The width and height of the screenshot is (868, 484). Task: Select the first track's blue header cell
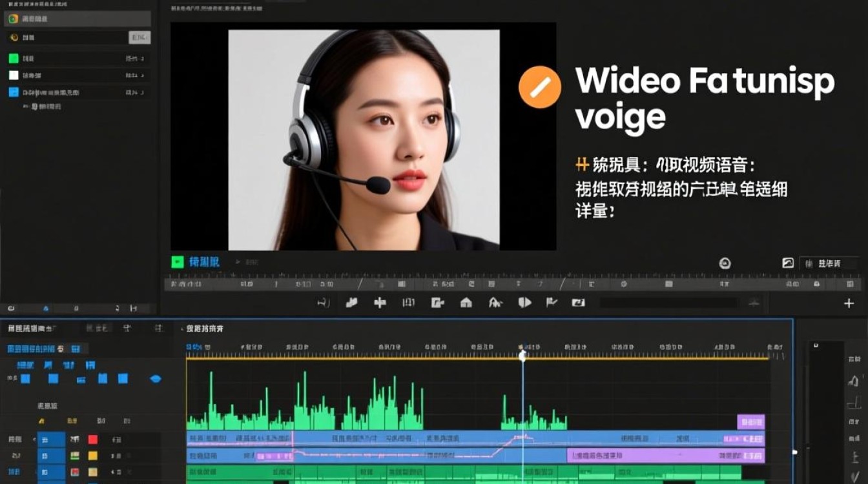tap(51, 439)
